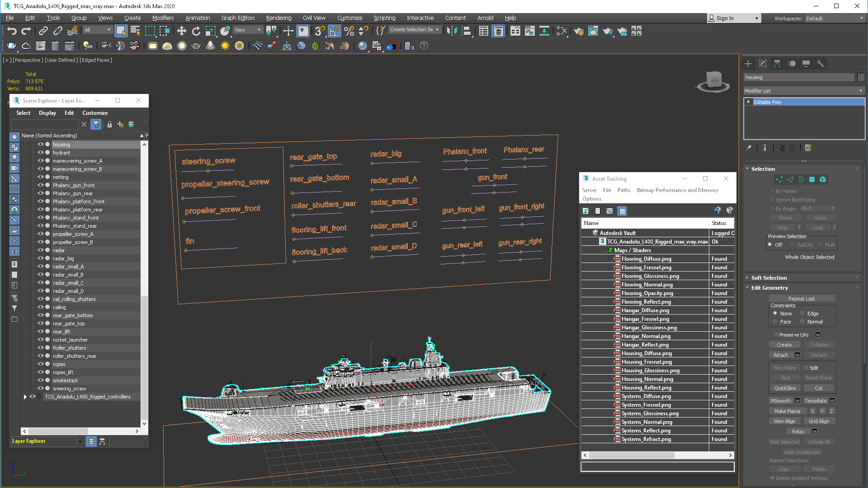868x488 pixels.
Task: Select the Link tool icon
Action: (x=43, y=31)
